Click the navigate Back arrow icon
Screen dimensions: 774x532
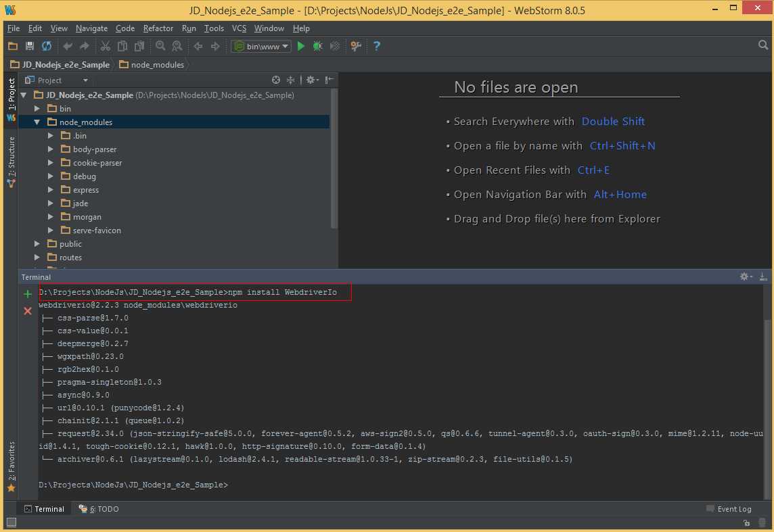click(x=198, y=47)
